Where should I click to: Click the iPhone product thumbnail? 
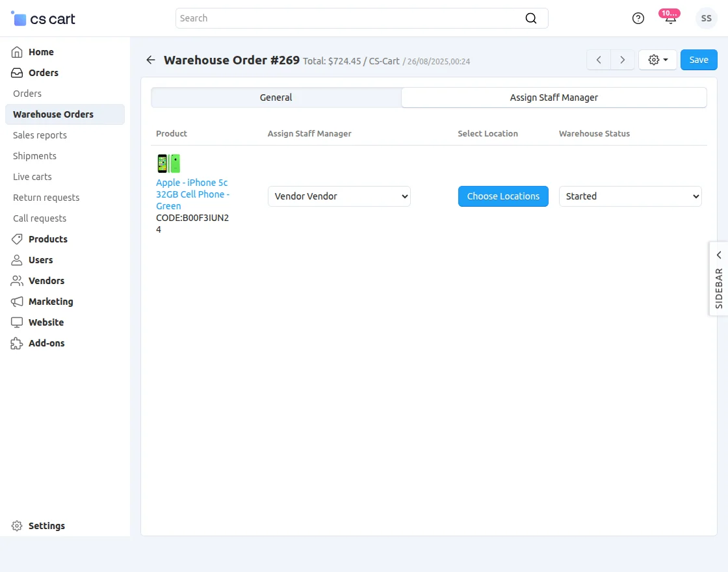coord(168,163)
